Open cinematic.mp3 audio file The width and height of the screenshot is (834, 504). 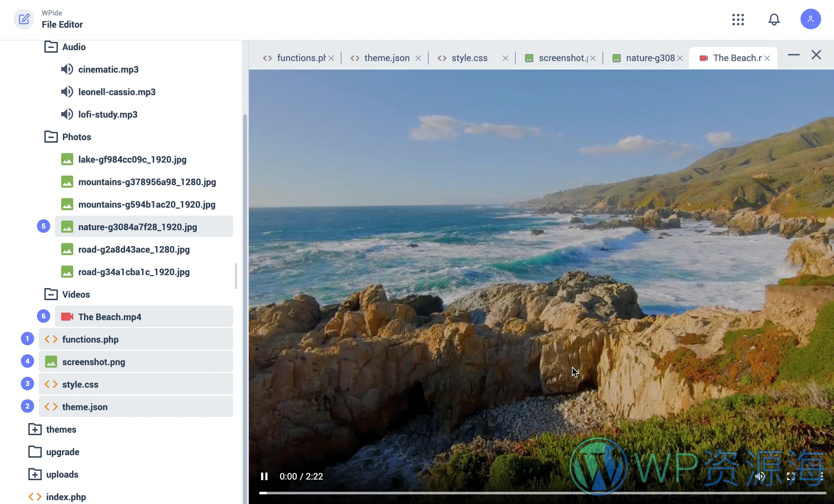pyautogui.click(x=108, y=69)
